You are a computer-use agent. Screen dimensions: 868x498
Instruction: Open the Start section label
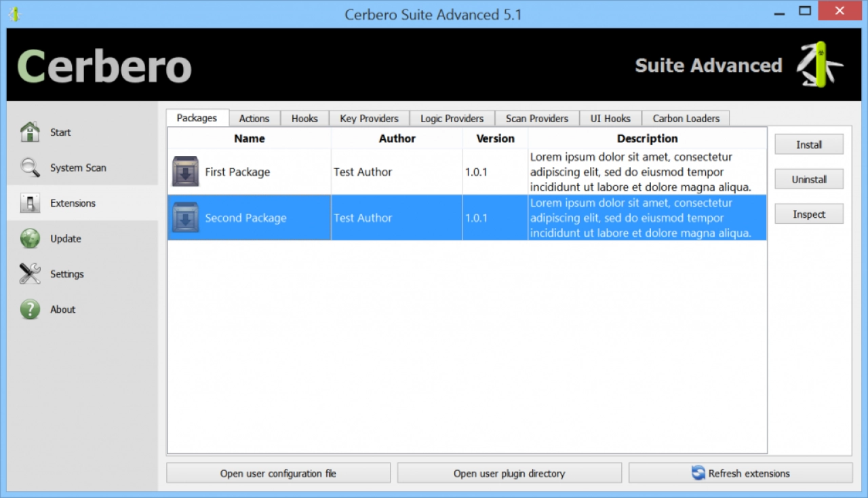coord(60,132)
